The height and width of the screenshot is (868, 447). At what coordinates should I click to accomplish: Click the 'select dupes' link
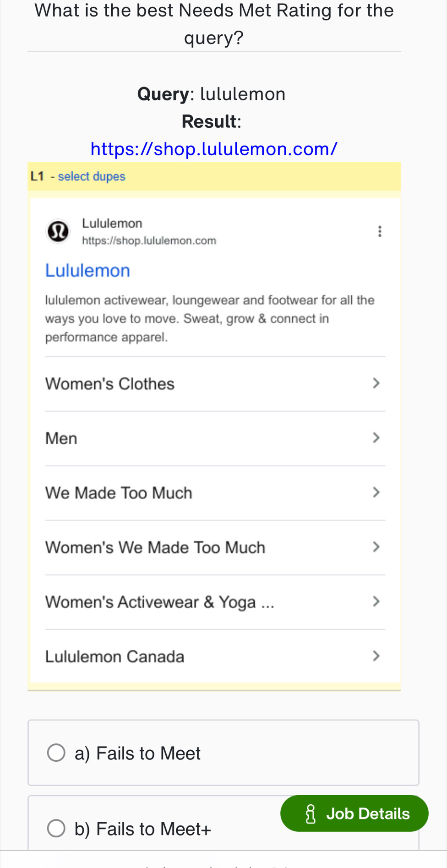coord(91,176)
